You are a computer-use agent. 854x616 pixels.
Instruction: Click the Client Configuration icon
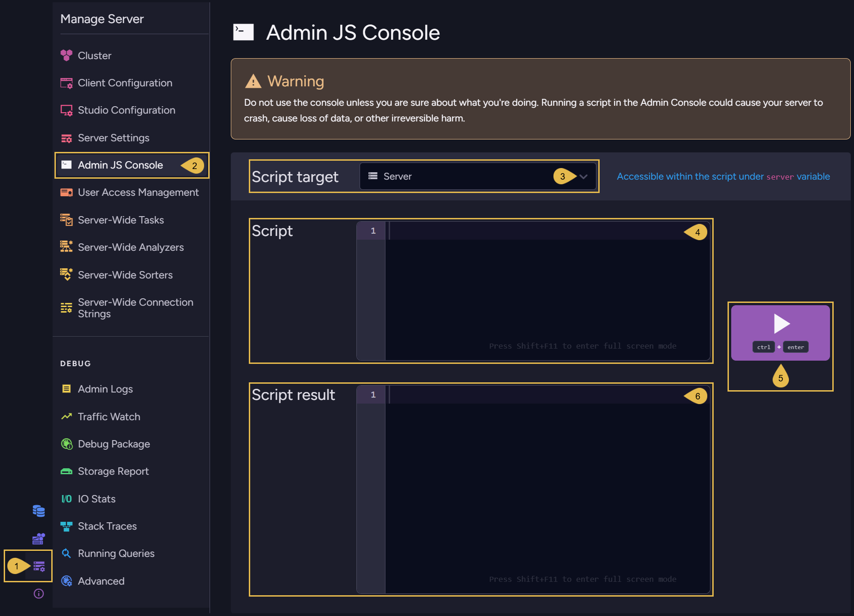(66, 83)
